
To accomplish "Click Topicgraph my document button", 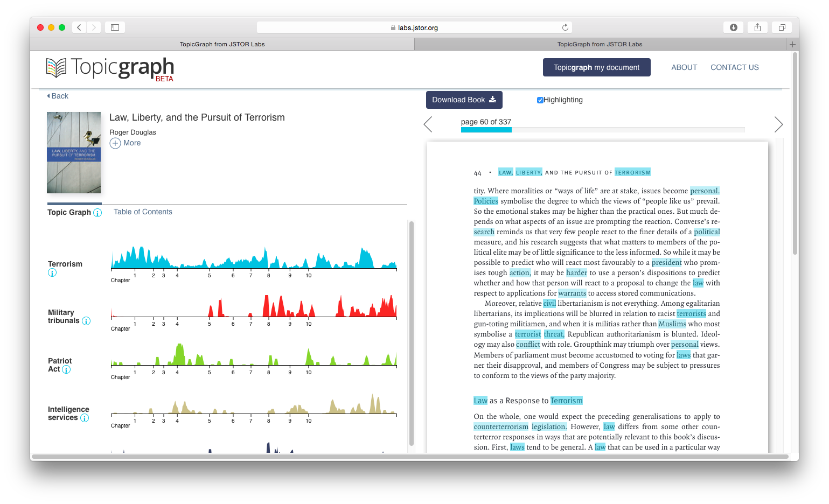I will coord(597,67).
